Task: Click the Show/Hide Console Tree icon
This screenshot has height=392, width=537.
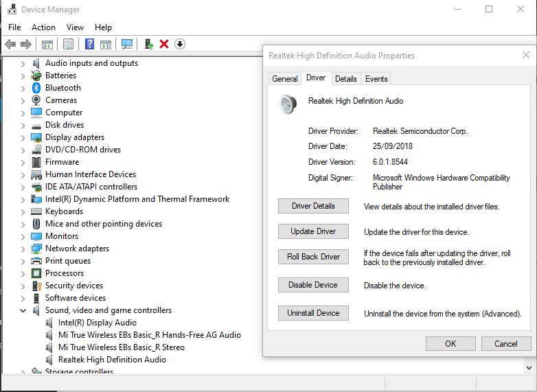Action: (x=47, y=44)
